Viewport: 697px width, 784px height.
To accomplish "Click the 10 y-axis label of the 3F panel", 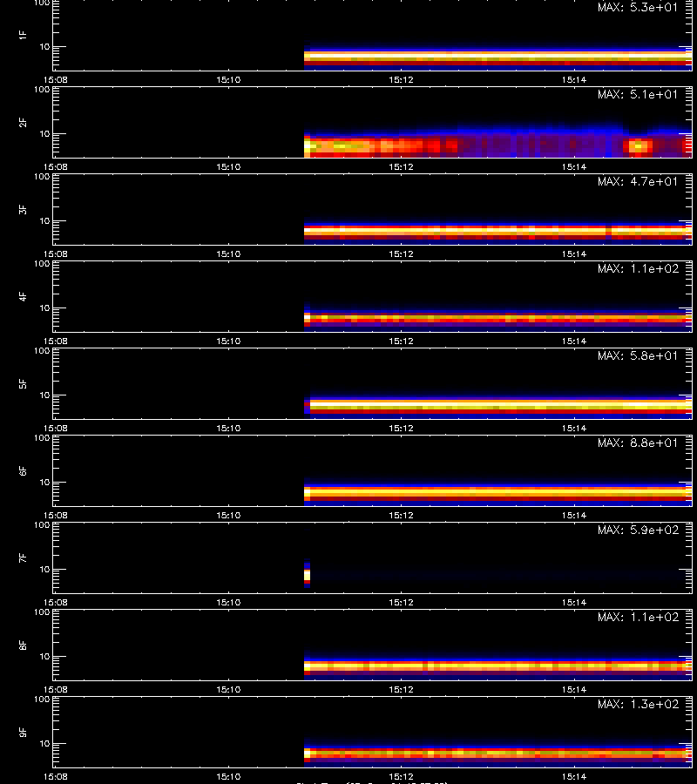I will (x=45, y=220).
